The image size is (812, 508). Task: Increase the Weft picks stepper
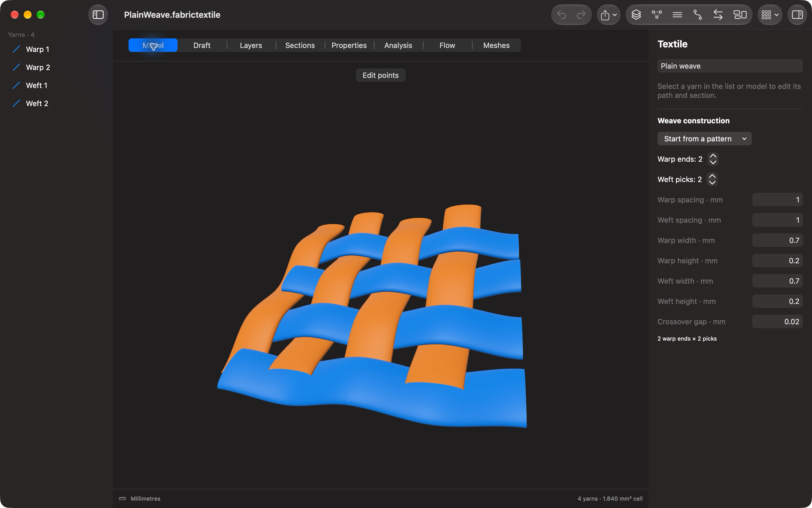click(x=712, y=176)
